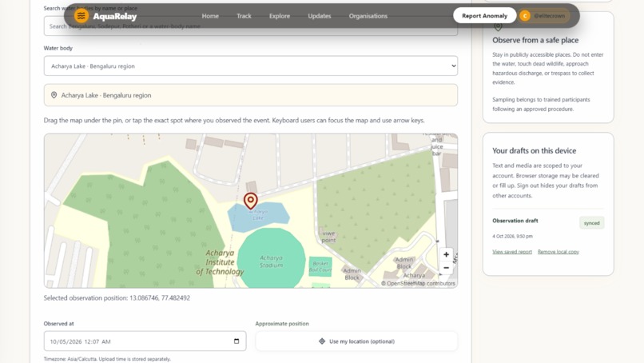Go to the Track page

click(x=244, y=16)
